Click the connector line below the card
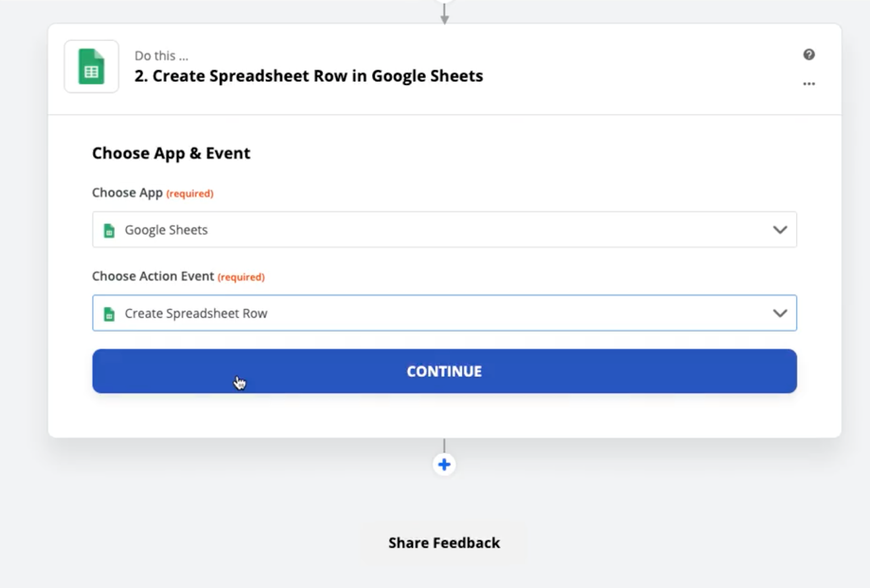Viewport: 870px width, 588px height. (444, 446)
